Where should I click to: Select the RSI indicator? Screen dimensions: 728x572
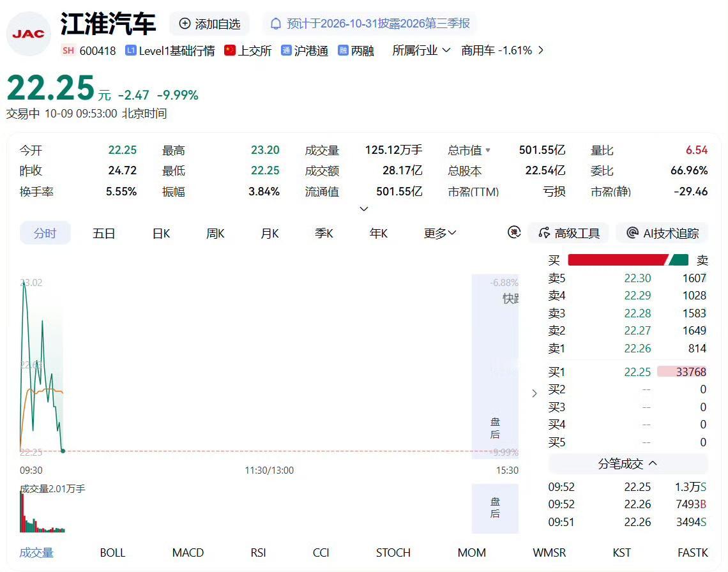(258, 552)
